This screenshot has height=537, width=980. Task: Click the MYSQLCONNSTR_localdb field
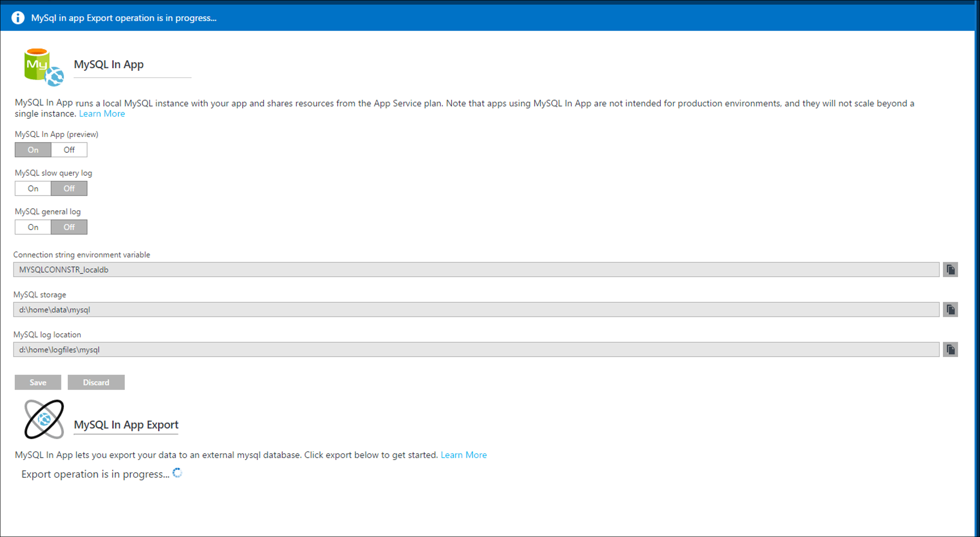(476, 270)
